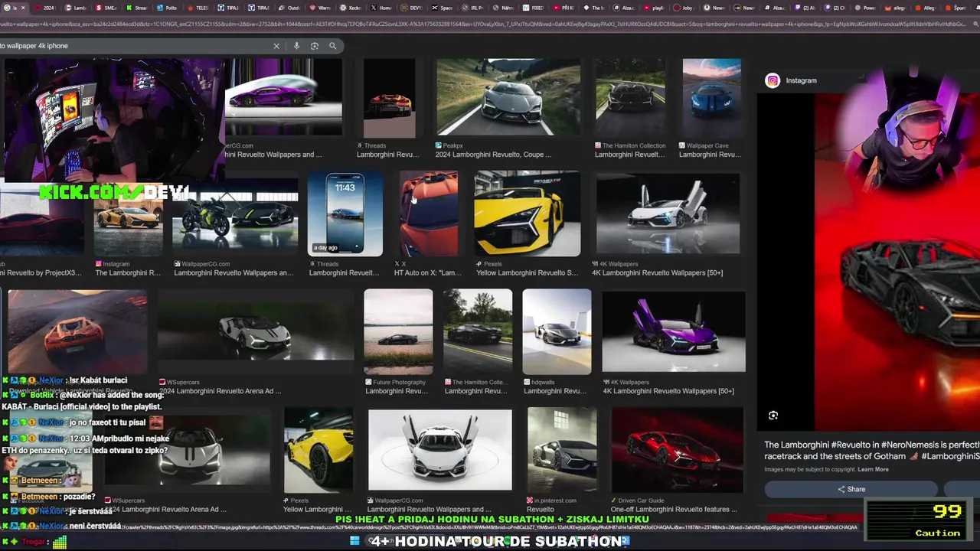The image size is (980, 551).
Task: Click the Instagram logo in the preview panel
Action: click(x=773, y=80)
